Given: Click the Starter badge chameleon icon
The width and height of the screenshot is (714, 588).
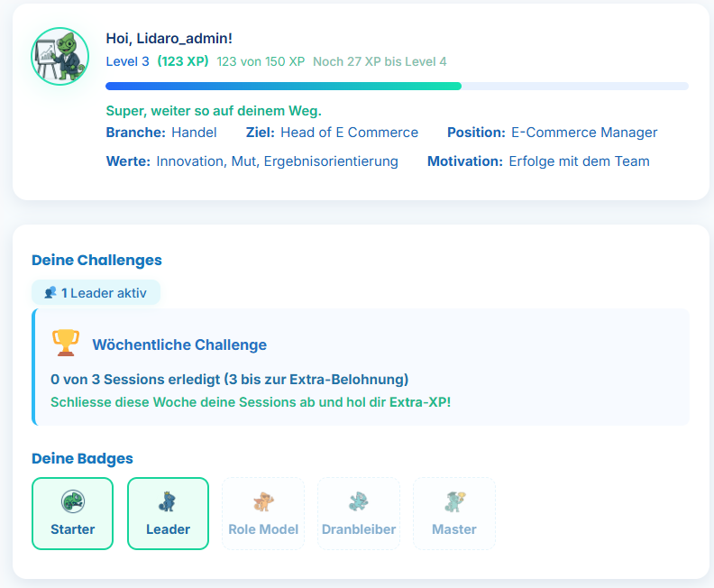Looking at the screenshot, I should pos(73,501).
